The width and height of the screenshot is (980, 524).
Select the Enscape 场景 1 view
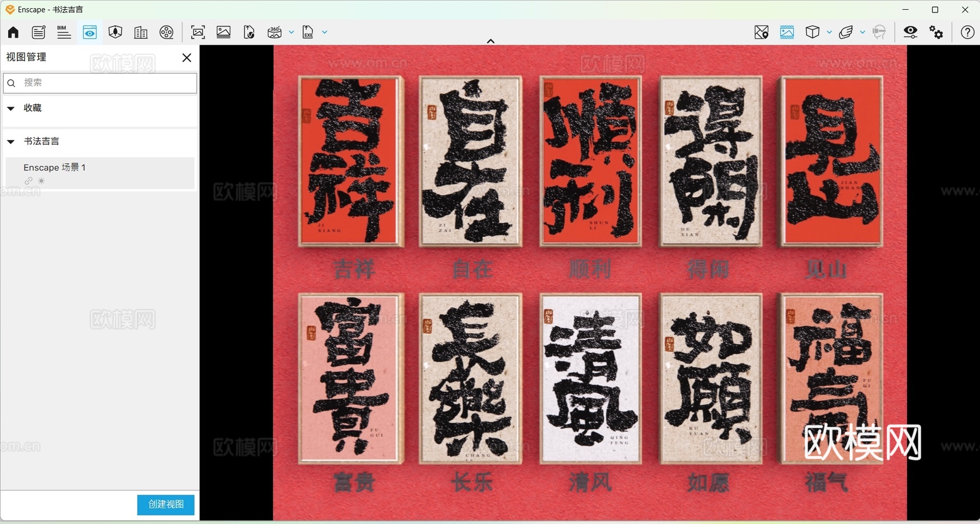click(100, 173)
